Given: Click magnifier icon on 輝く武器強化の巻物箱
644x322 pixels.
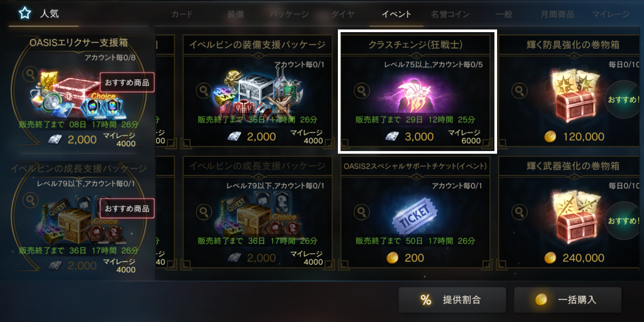Looking at the screenshot, I should click(520, 212).
